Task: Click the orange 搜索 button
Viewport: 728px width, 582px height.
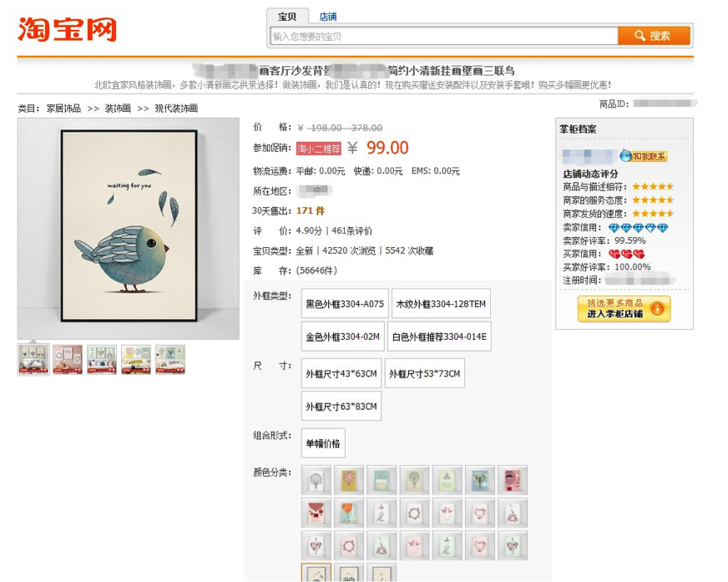Action: coord(654,36)
